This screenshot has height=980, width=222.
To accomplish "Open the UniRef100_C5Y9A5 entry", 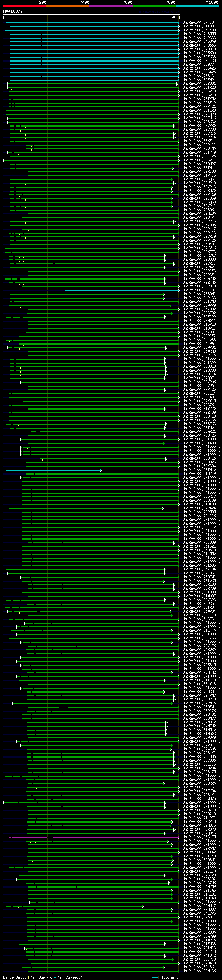I will click(199, 225).
